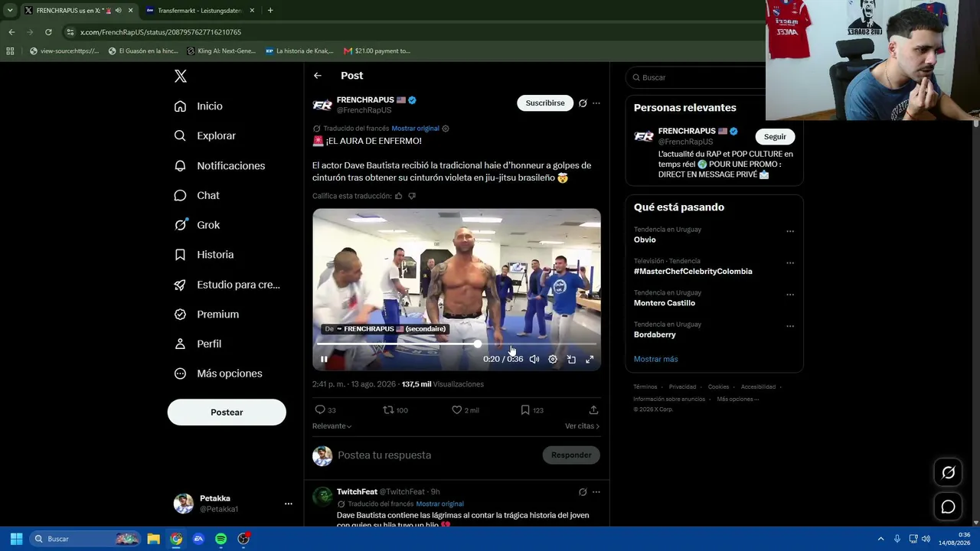980x551 pixels.
Task: Mute the video with speaker icon
Action: [x=534, y=359]
